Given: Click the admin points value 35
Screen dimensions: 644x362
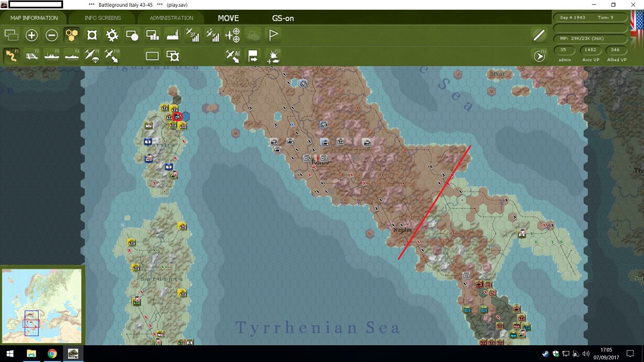Looking at the screenshot, I should (x=563, y=50).
